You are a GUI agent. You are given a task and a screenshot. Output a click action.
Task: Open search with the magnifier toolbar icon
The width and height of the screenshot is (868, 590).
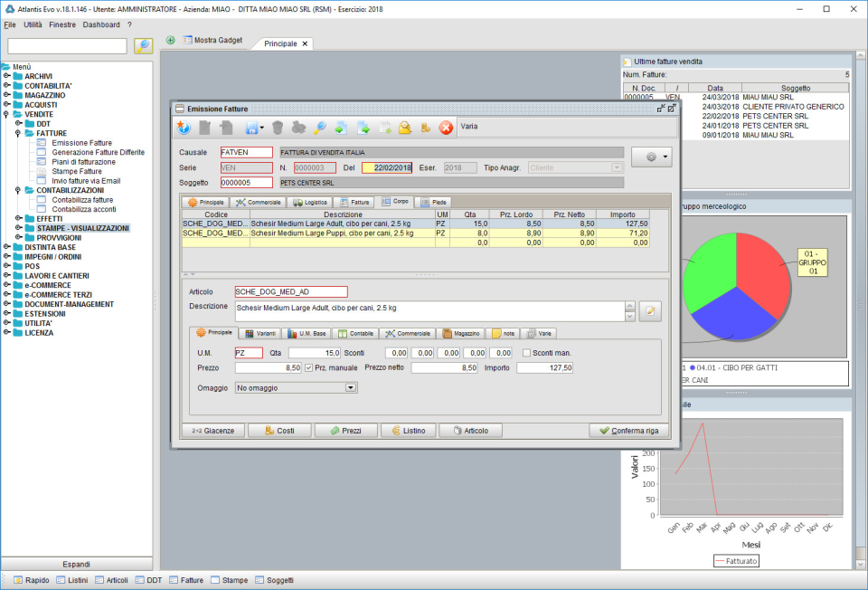320,128
